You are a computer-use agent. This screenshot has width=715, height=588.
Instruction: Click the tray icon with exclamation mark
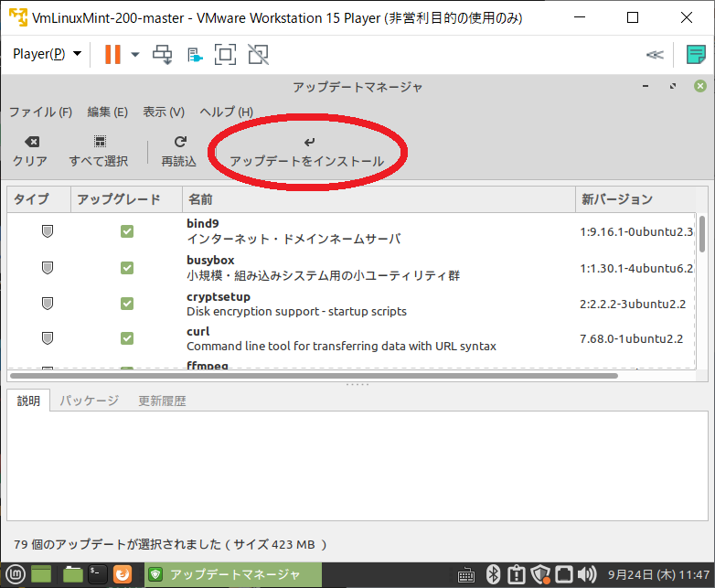[517, 575]
